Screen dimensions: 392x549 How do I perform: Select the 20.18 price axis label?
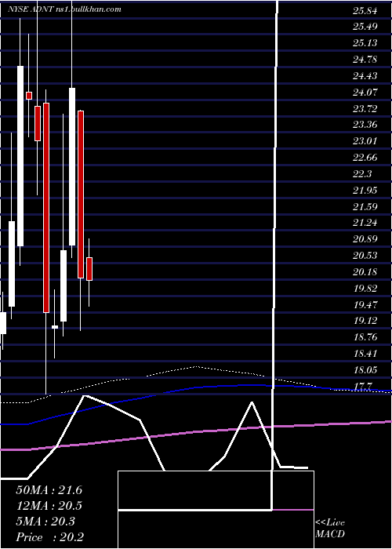tap(365, 272)
